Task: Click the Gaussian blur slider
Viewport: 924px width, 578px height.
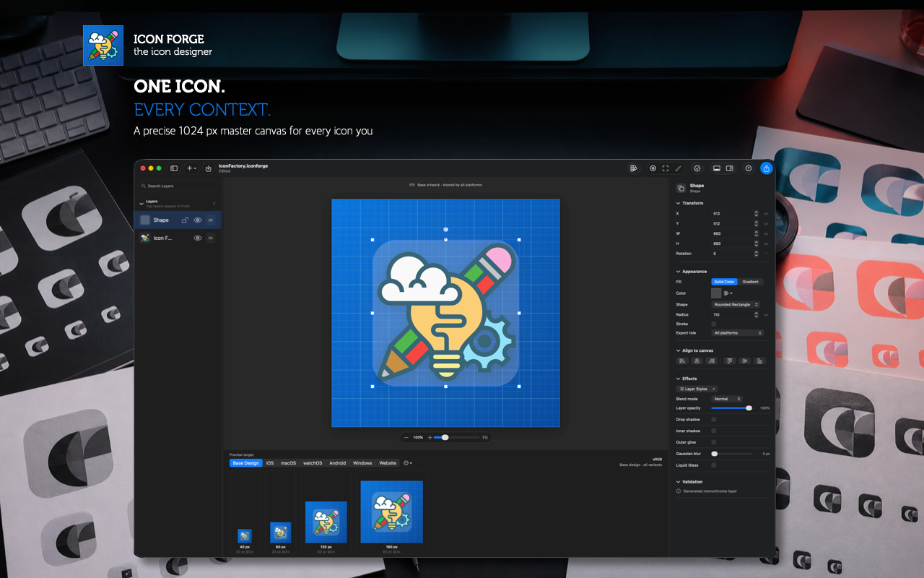Action: (732, 454)
